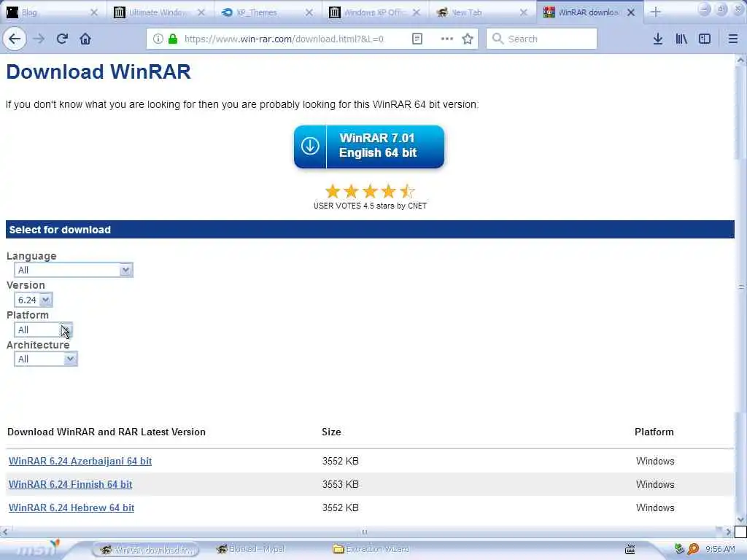Open WinRAR 6.24 Hebrew 64 bit link
This screenshot has height=560, width=747.
[x=71, y=507]
